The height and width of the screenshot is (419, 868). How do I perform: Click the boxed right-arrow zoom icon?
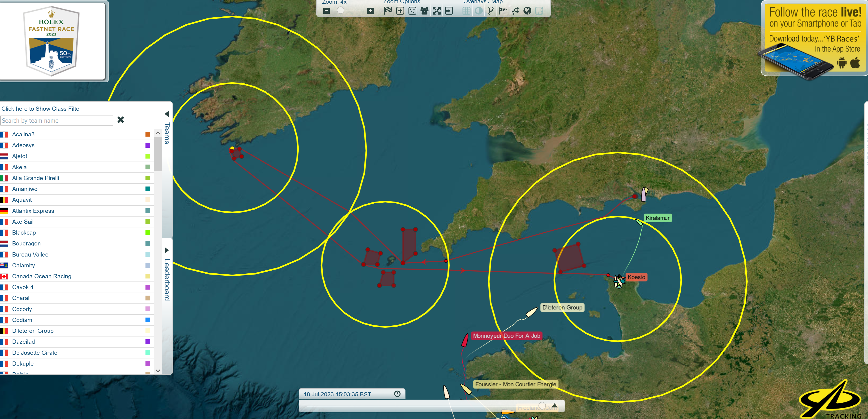coord(448,11)
